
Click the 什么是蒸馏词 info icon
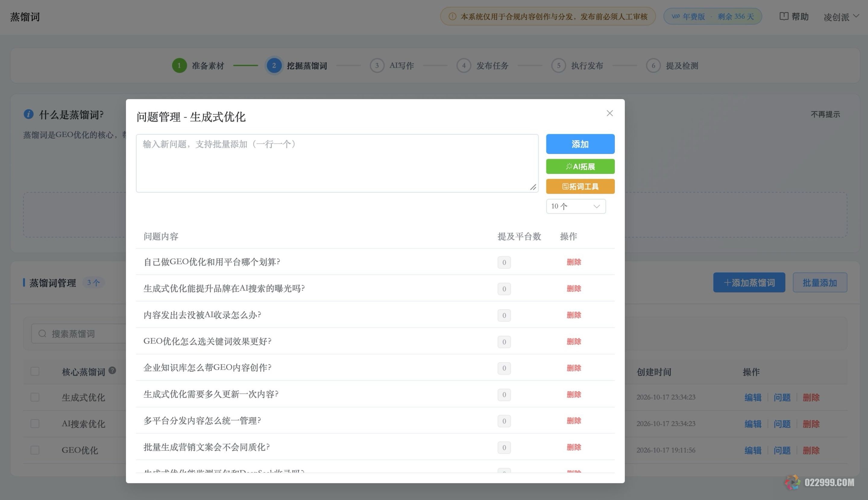tap(29, 114)
